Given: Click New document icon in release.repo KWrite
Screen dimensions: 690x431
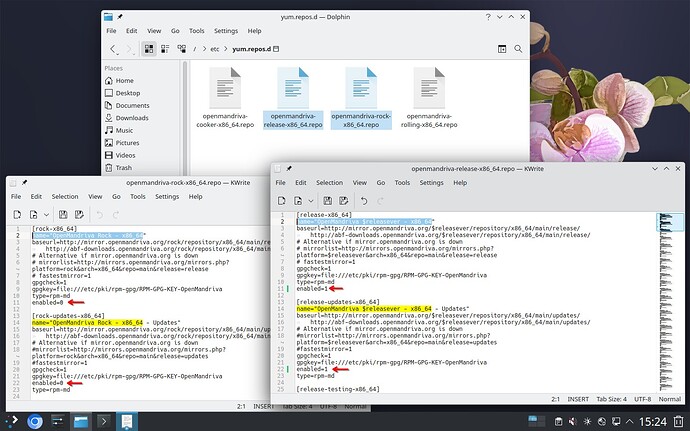Looking at the screenshot, I should tap(282, 201).
